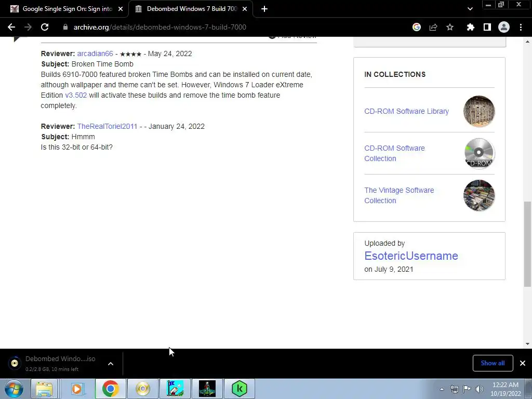Open a new browser tab
Image resolution: width=532 pixels, height=399 pixels.
click(264, 9)
